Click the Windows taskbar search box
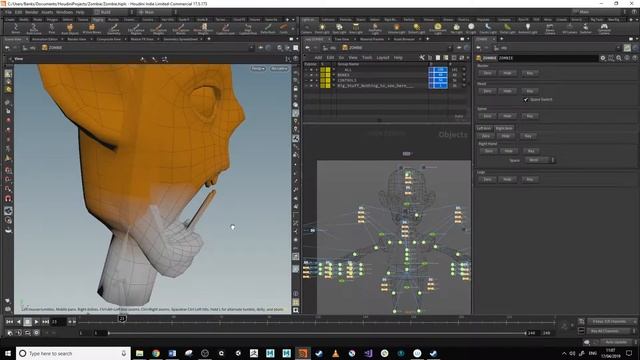 tap(73, 353)
